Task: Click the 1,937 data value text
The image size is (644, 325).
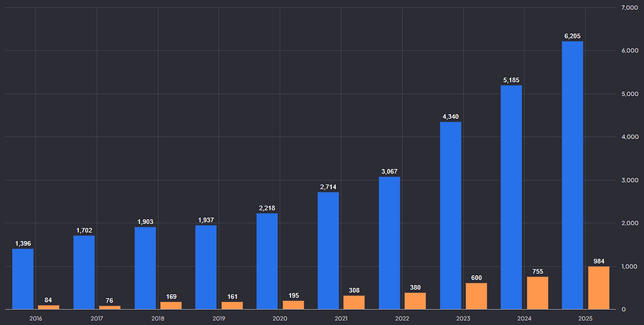Action: point(206,220)
